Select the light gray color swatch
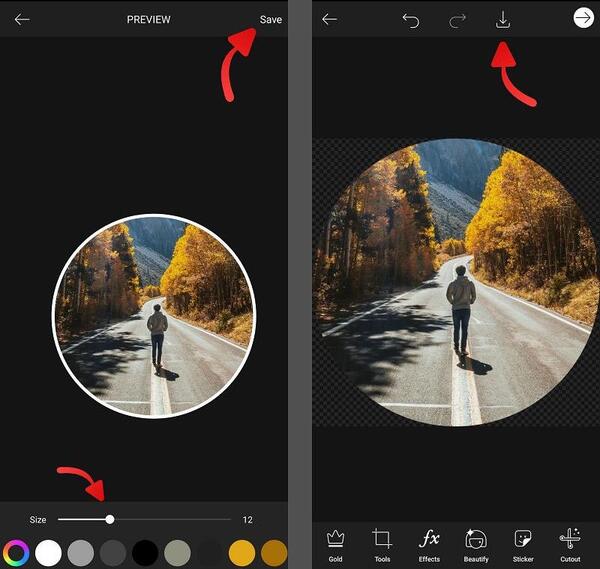The image size is (600, 569). point(80,553)
